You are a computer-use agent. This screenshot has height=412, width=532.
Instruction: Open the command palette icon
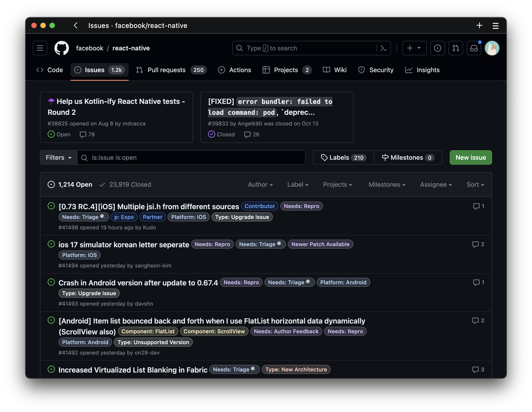coord(383,48)
